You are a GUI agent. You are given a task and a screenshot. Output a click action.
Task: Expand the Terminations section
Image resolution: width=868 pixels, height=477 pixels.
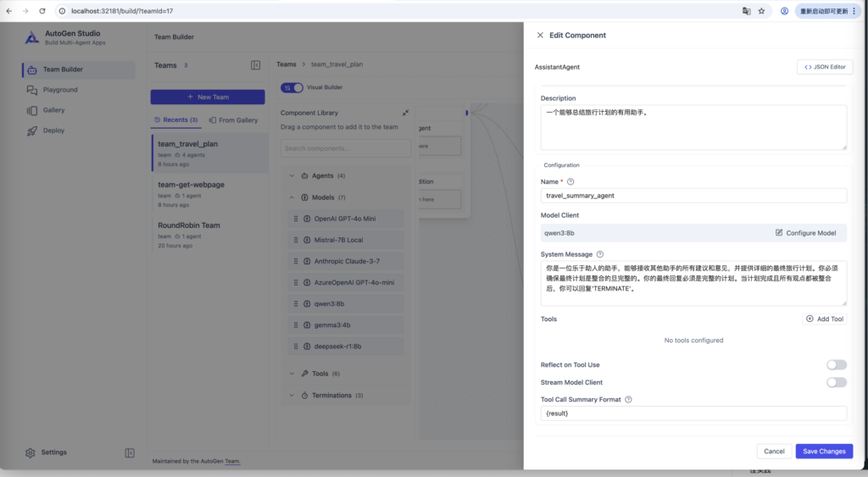[346, 395]
